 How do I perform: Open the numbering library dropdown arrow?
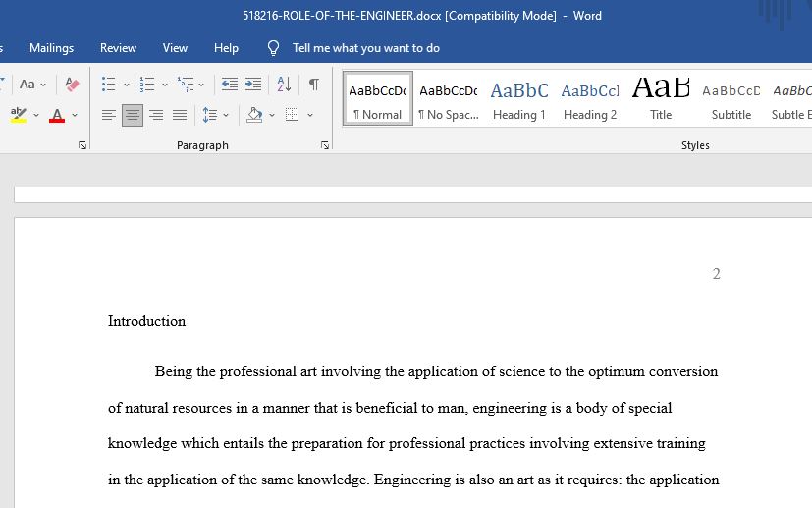[x=165, y=85]
